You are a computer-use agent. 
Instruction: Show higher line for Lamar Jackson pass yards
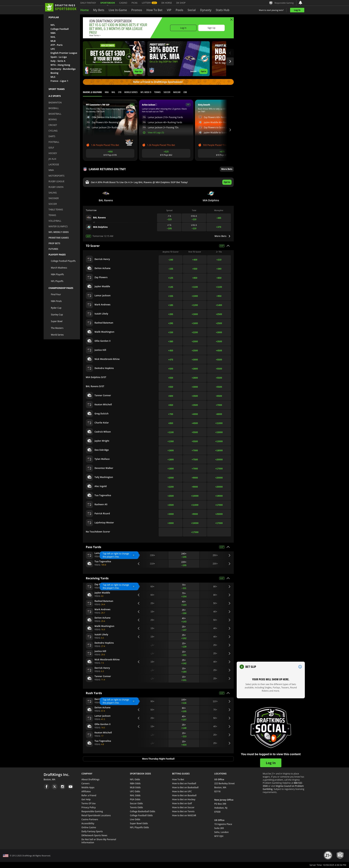click(229, 555)
